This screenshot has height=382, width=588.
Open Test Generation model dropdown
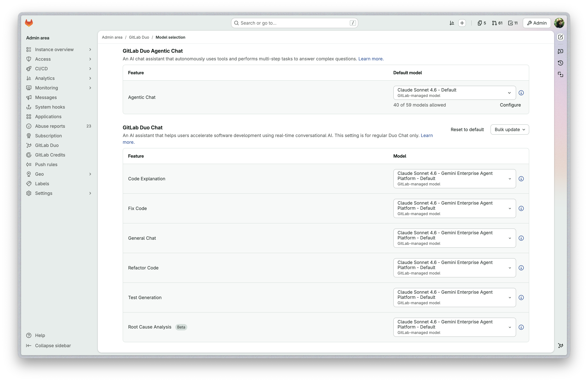pos(454,298)
